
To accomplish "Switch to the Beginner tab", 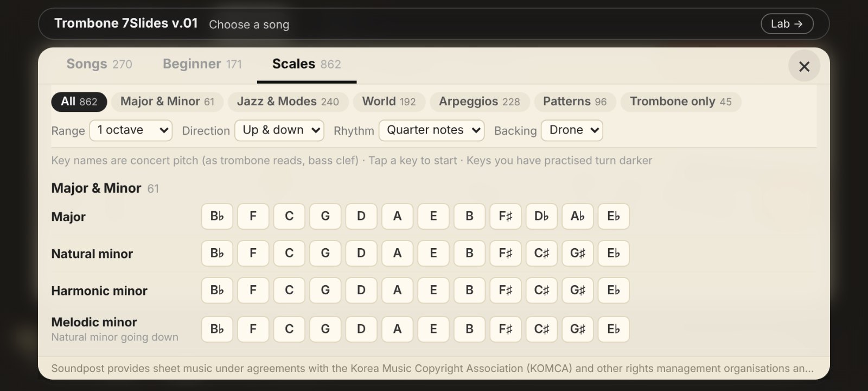I will click(x=202, y=64).
